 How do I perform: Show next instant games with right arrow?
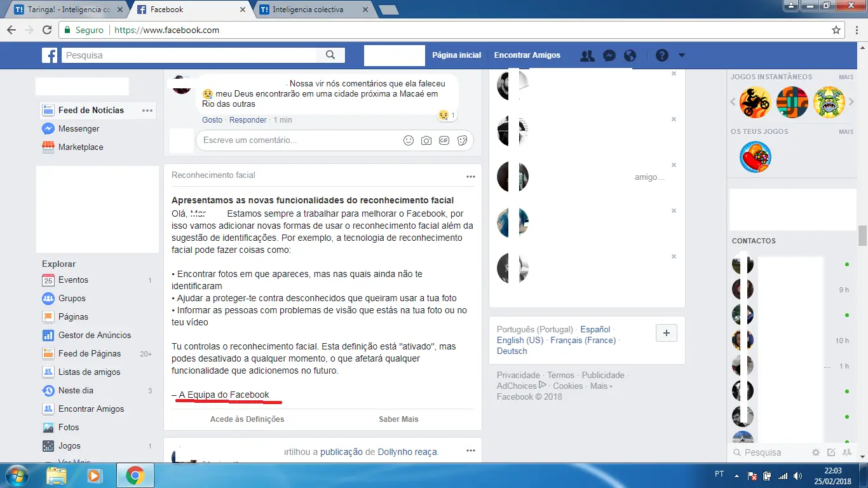pyautogui.click(x=851, y=102)
